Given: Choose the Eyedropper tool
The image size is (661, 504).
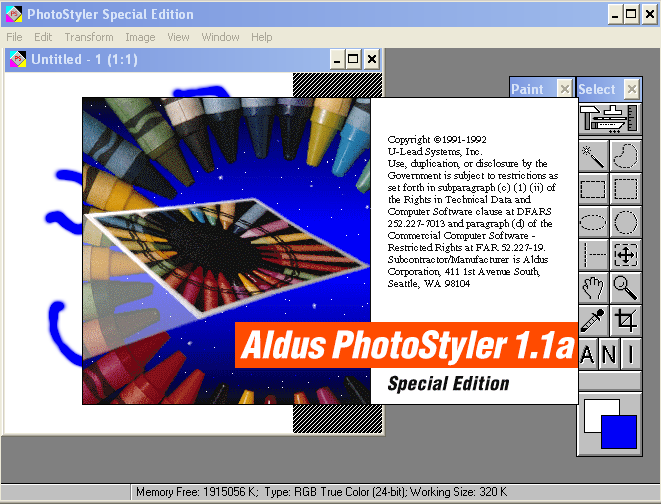Looking at the screenshot, I should click(x=594, y=320).
